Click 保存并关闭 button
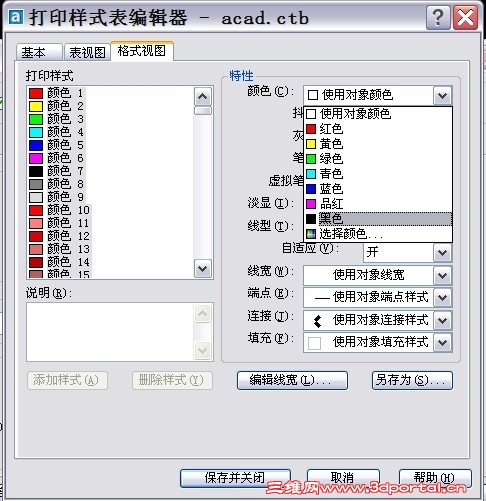Image resolution: width=486 pixels, height=501 pixels. pos(235,478)
